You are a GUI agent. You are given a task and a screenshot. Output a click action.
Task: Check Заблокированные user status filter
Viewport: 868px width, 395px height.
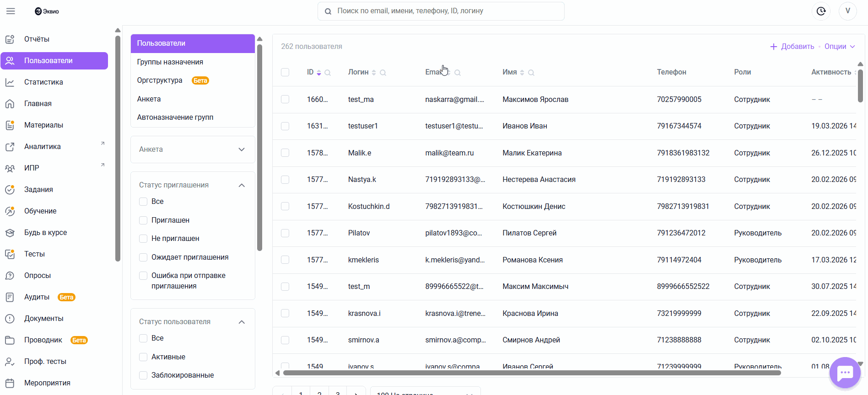(x=143, y=375)
